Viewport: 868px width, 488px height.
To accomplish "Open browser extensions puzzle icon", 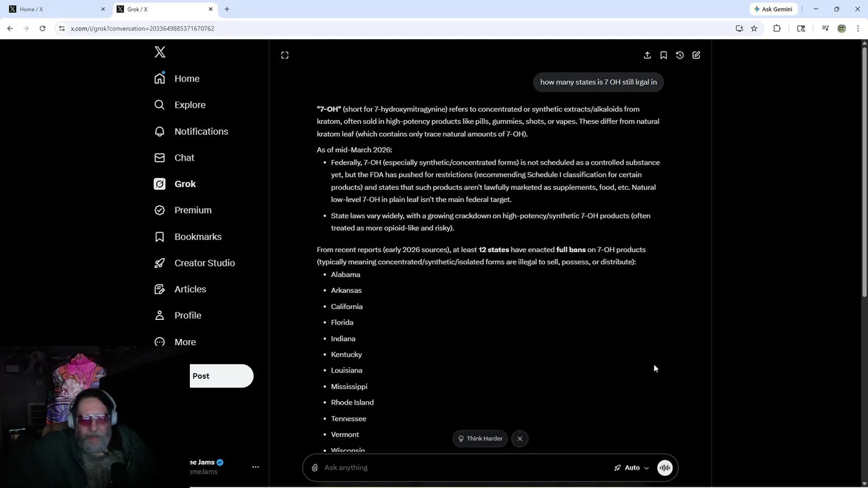I will (777, 28).
